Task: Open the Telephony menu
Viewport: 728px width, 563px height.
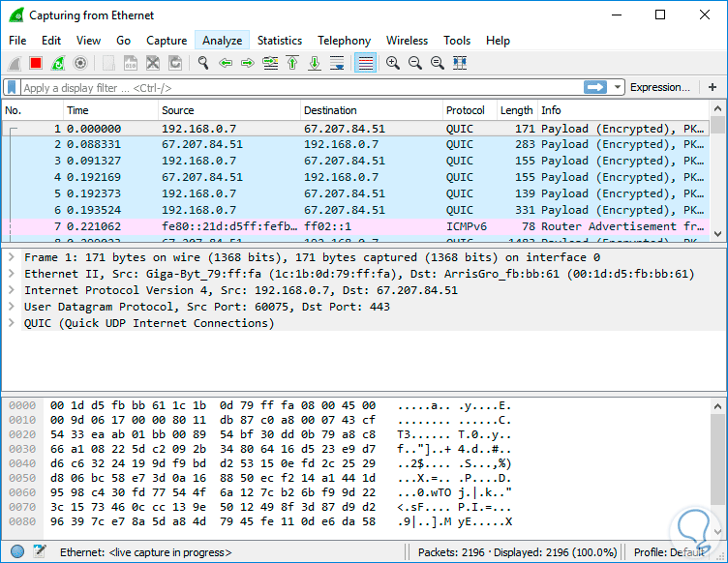Action: coord(344,41)
